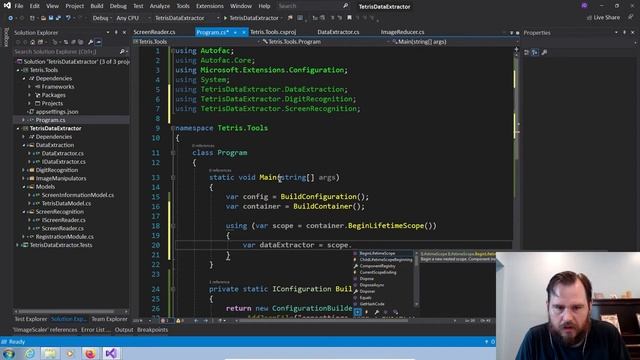Open the Breakpoints tab
This screenshot has height=360, width=640.
pyautogui.click(x=152, y=330)
